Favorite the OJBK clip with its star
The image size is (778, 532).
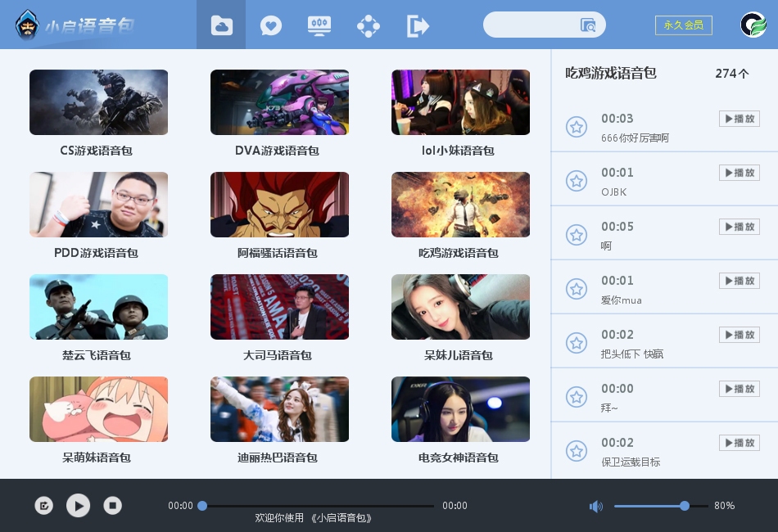point(577,181)
